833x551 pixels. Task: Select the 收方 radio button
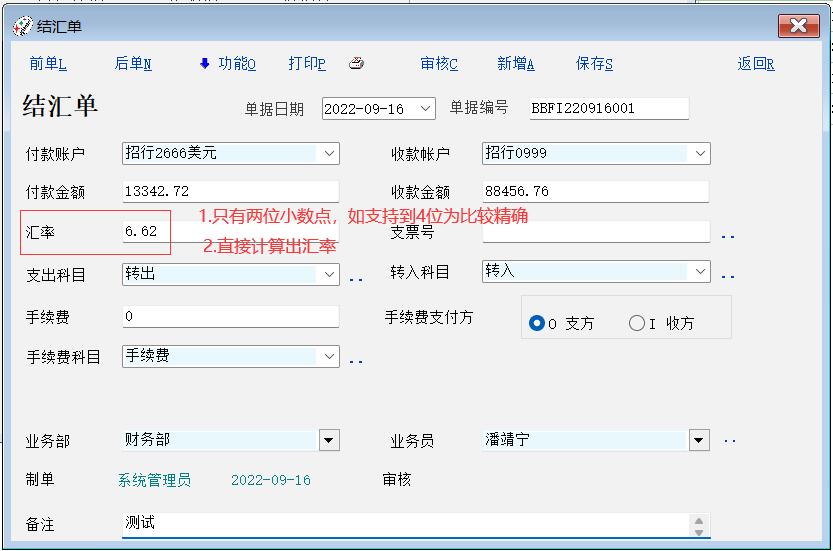coord(637,323)
